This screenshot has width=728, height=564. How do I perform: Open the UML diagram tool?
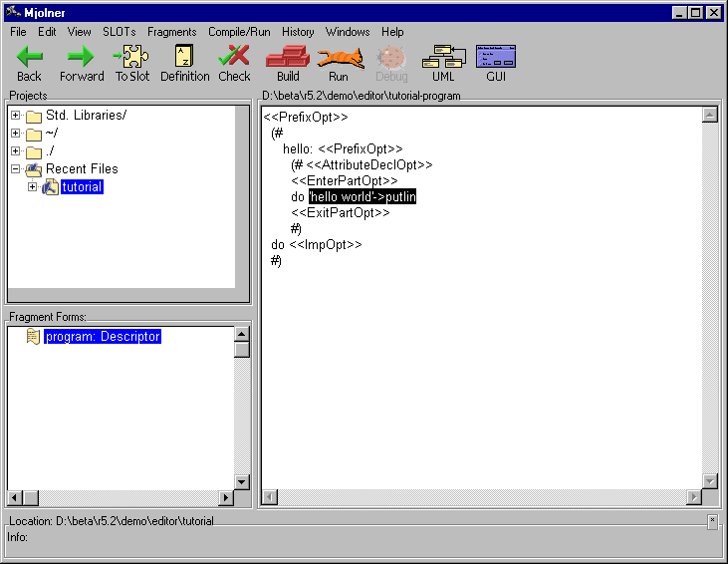click(443, 57)
